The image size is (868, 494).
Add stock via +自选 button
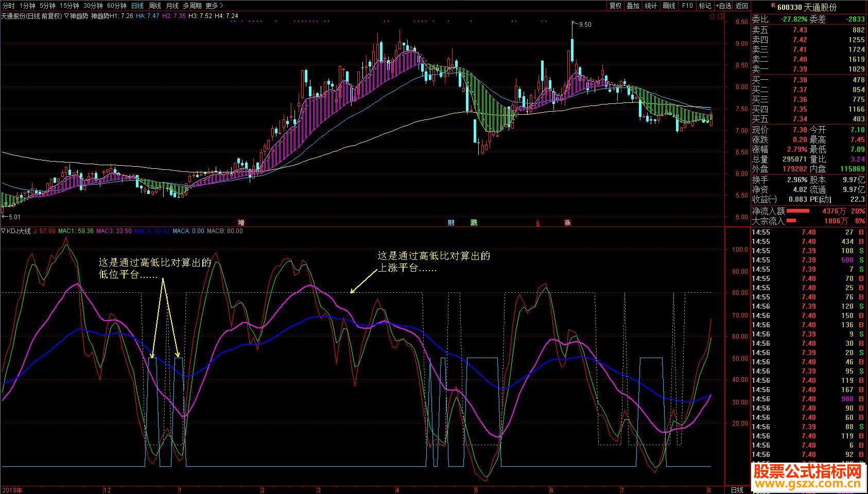tap(723, 6)
